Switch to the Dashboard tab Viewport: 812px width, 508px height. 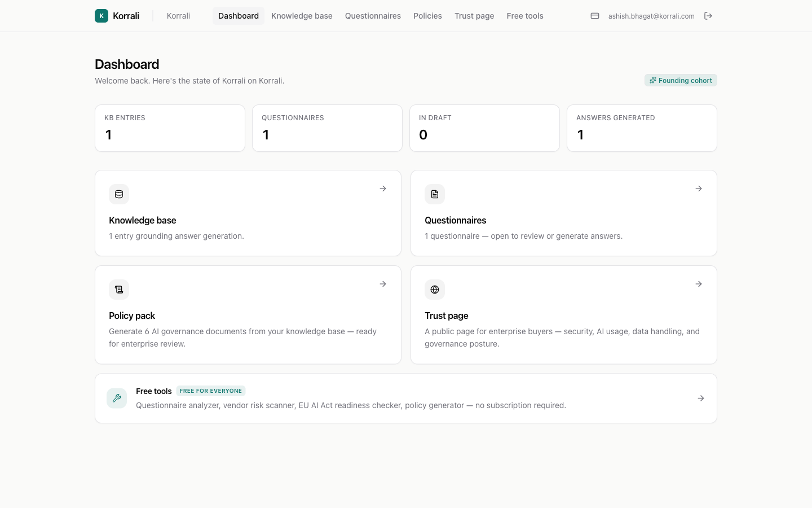[x=239, y=16]
